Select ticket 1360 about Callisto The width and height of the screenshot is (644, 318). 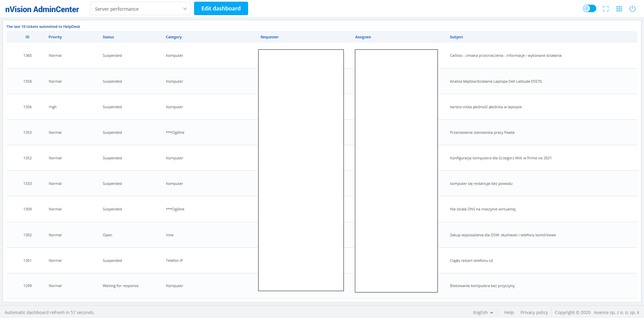pyautogui.click(x=505, y=55)
